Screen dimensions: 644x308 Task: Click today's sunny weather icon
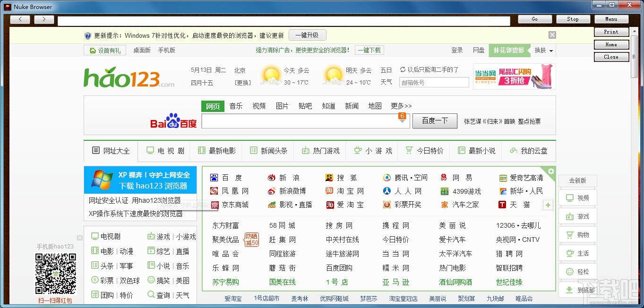(271, 76)
